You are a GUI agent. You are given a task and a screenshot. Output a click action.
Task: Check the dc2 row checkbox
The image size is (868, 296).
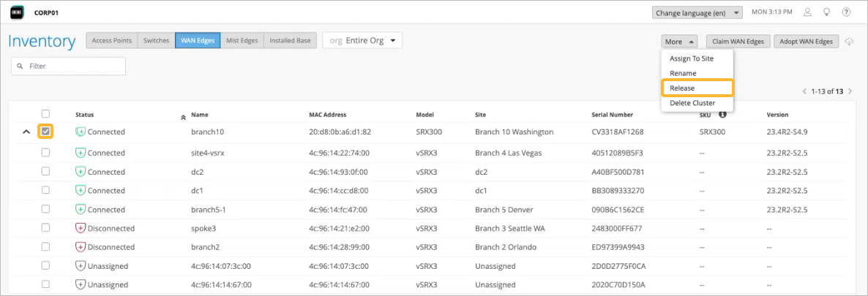(x=46, y=172)
